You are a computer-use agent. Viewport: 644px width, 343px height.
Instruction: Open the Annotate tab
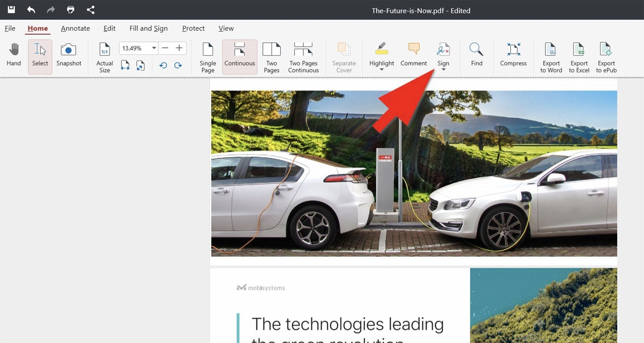(75, 28)
